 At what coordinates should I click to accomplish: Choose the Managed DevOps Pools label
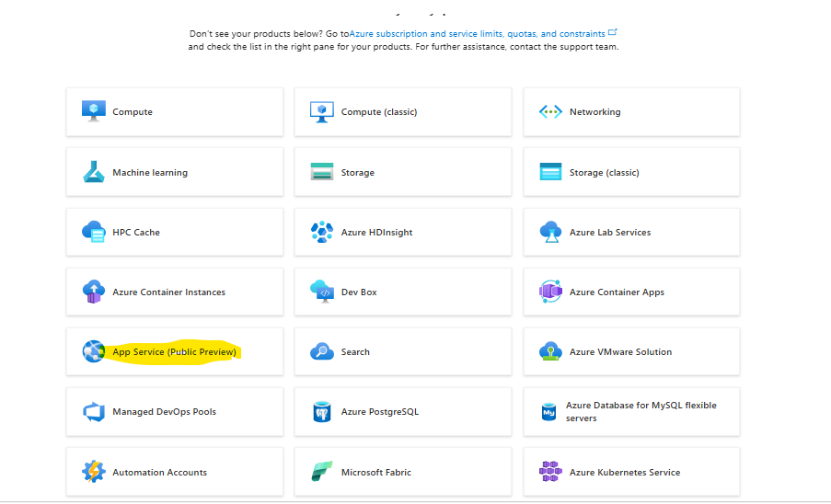165,412
